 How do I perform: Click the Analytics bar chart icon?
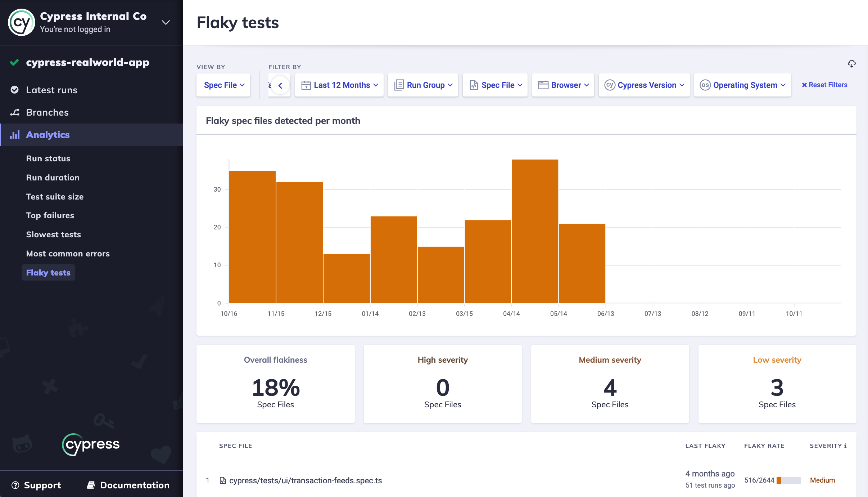14,135
